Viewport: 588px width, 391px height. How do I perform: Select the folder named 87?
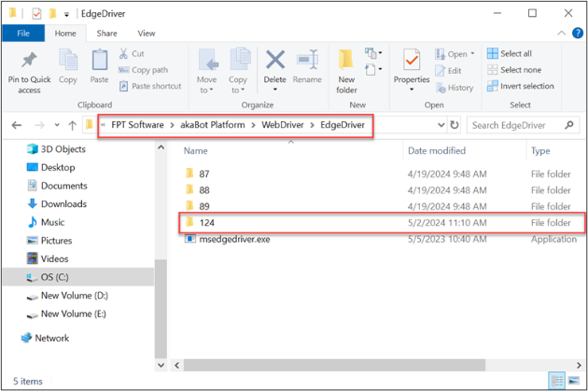[x=382, y=174]
